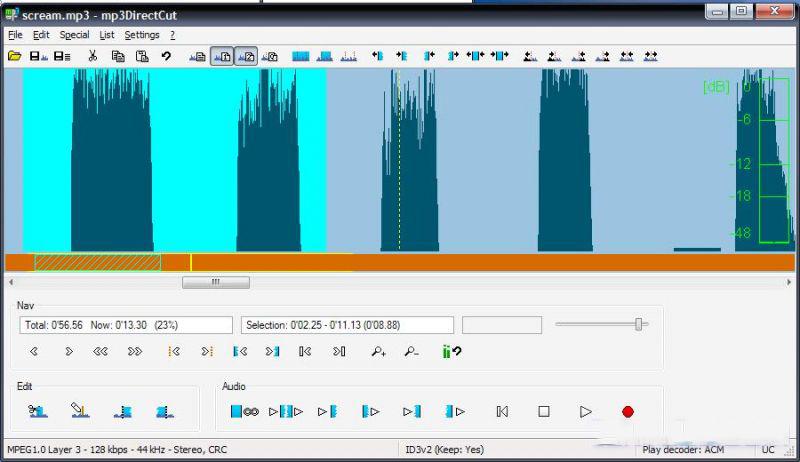
Task: Jump to the track start in the Audio panel
Action: click(502, 412)
